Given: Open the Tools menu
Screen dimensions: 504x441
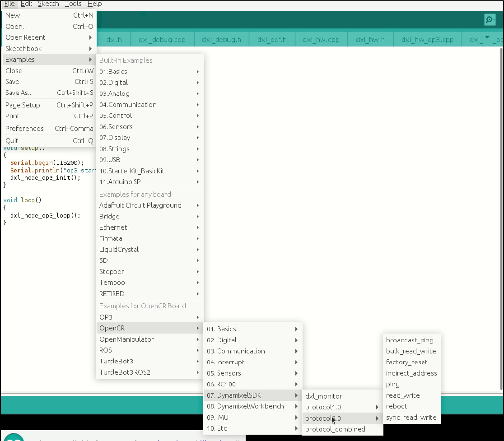Looking at the screenshot, I should click(x=73, y=4).
